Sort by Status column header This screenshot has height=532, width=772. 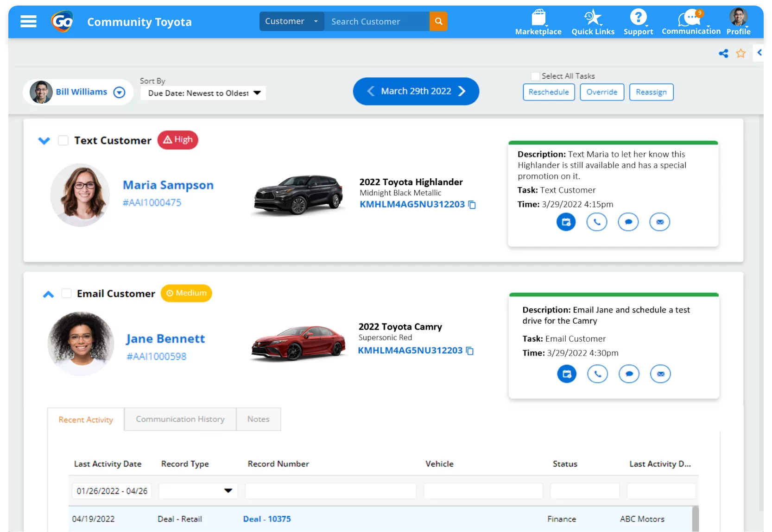pyautogui.click(x=565, y=464)
